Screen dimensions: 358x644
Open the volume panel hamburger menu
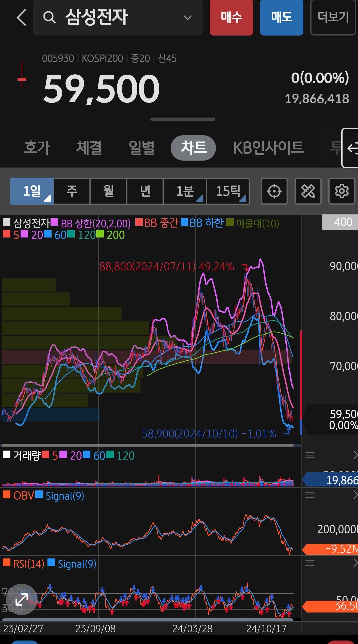(x=310, y=455)
